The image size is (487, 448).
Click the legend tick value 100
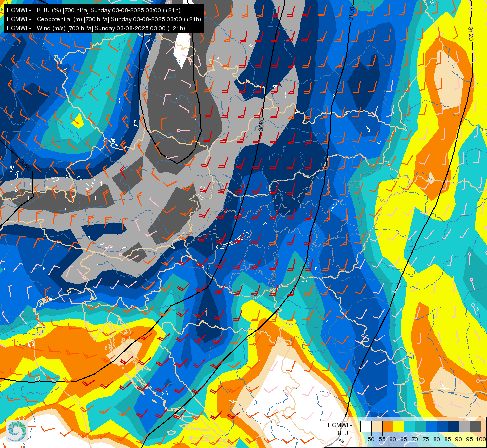[481, 439]
